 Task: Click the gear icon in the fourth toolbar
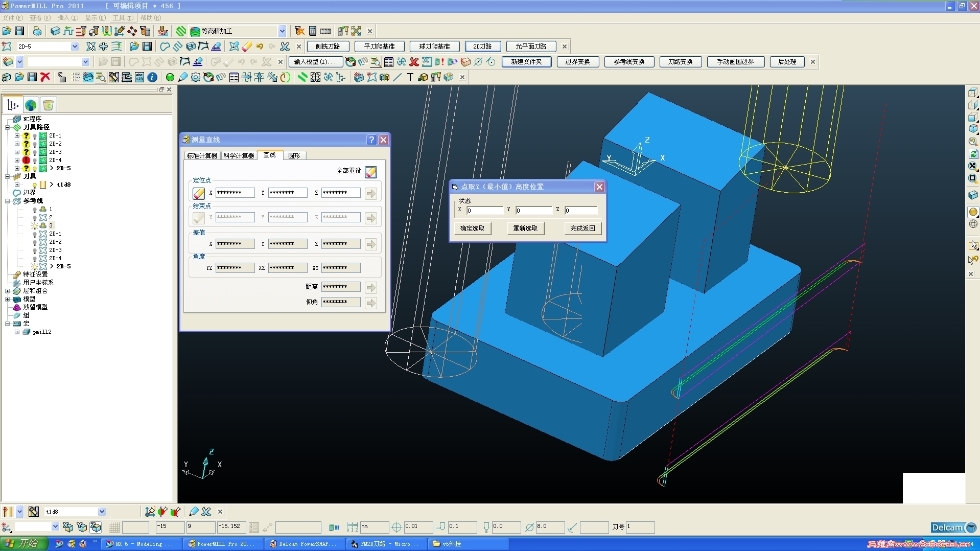pyautogui.click(x=196, y=77)
